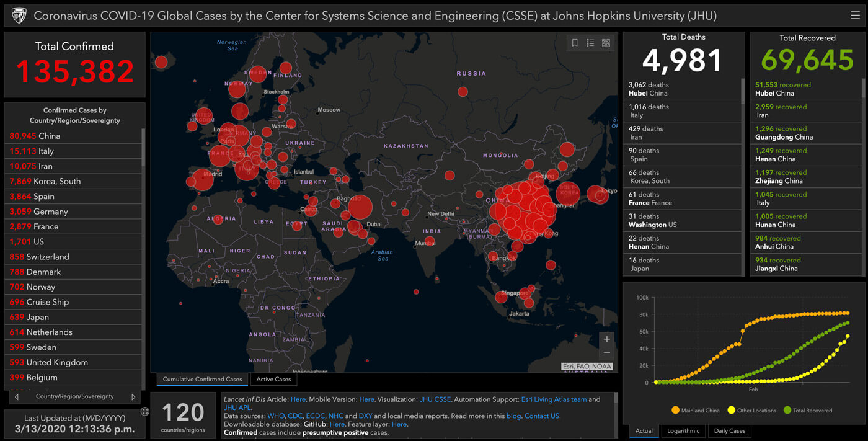This screenshot has width=868, height=441.
Task: Switch to Active Cases tab
Action: [x=273, y=379]
